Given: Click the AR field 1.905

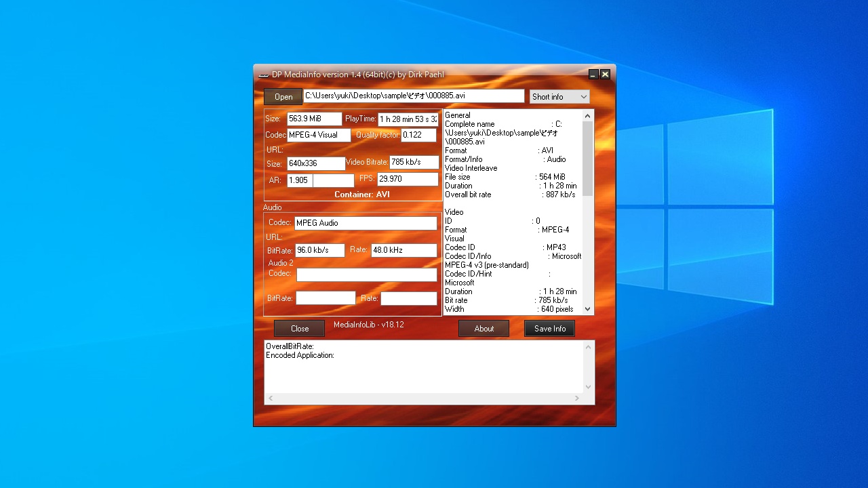Looking at the screenshot, I should [300, 180].
